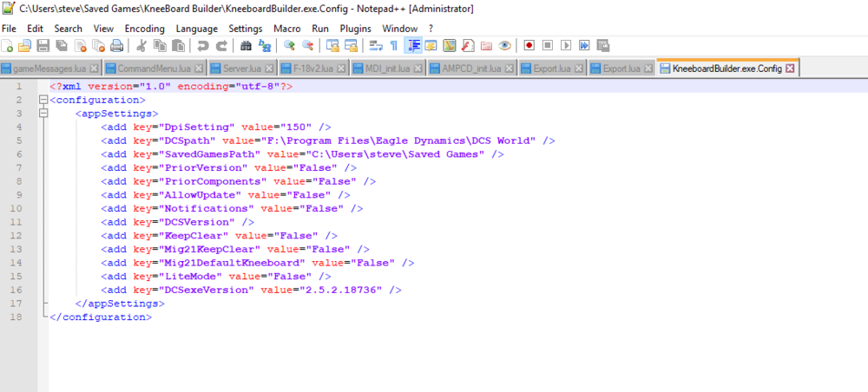Screen dimensions: 868x392
Task: Toggle show all characters pilcrow icon
Action: [393, 46]
